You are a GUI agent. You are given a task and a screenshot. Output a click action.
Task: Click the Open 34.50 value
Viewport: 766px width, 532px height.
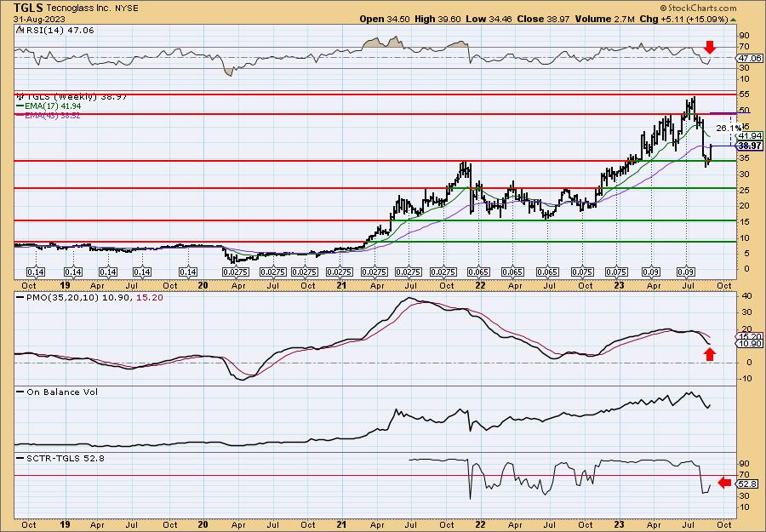(x=385, y=19)
